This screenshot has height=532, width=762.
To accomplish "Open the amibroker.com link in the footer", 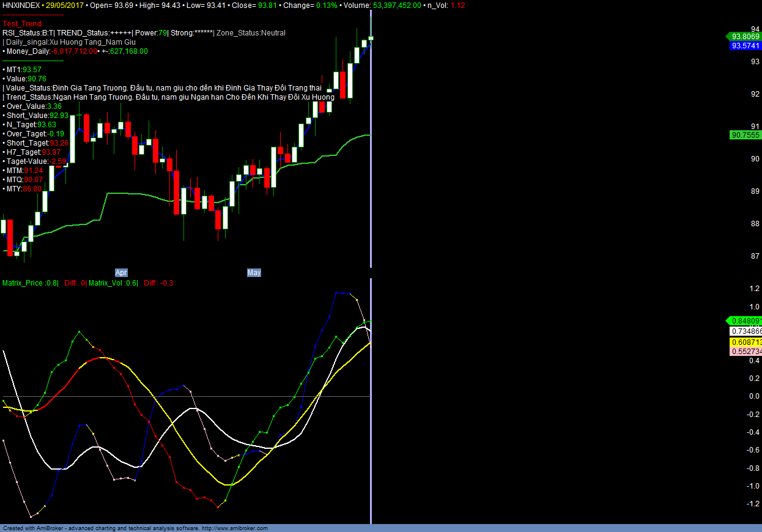I will (234, 528).
